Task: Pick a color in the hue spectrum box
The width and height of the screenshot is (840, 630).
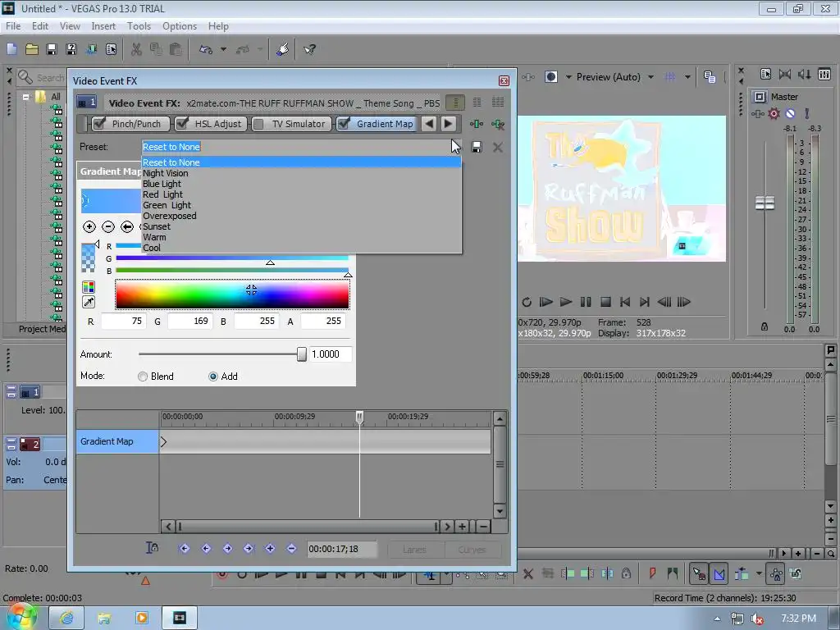Action: pos(232,294)
